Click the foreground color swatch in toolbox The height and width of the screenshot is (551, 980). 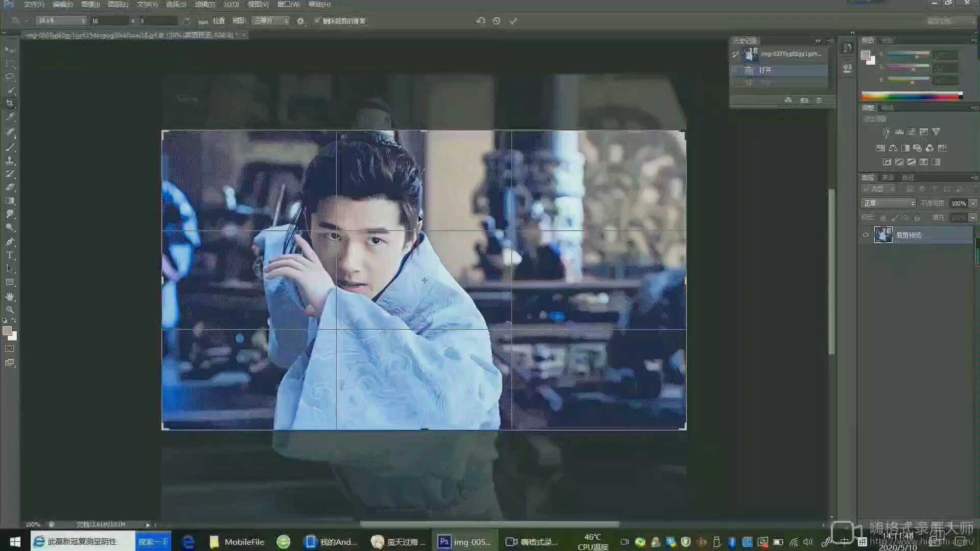click(x=7, y=331)
